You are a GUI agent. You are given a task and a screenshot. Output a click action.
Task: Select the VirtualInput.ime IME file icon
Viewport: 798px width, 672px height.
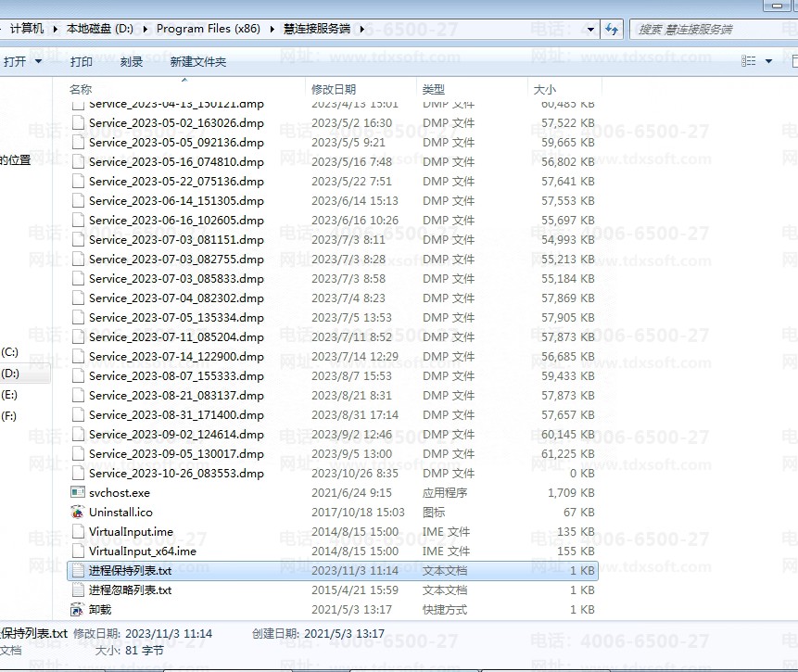76,531
